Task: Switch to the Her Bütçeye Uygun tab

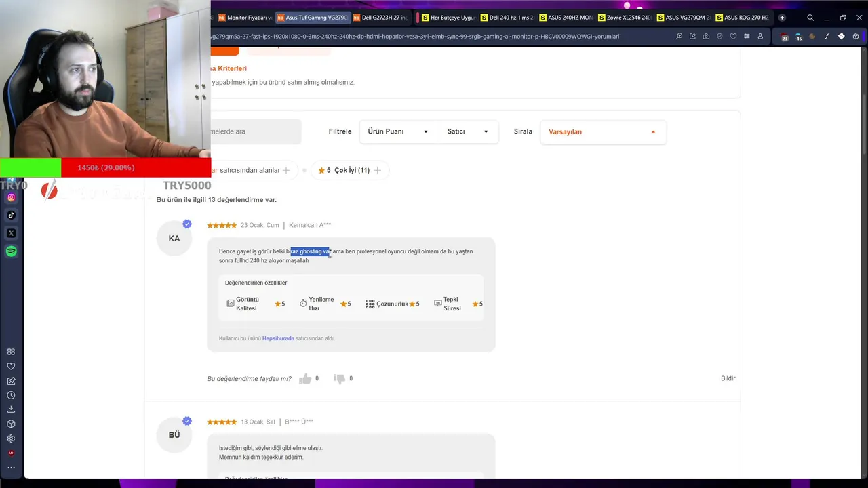Action: pyautogui.click(x=448, y=18)
